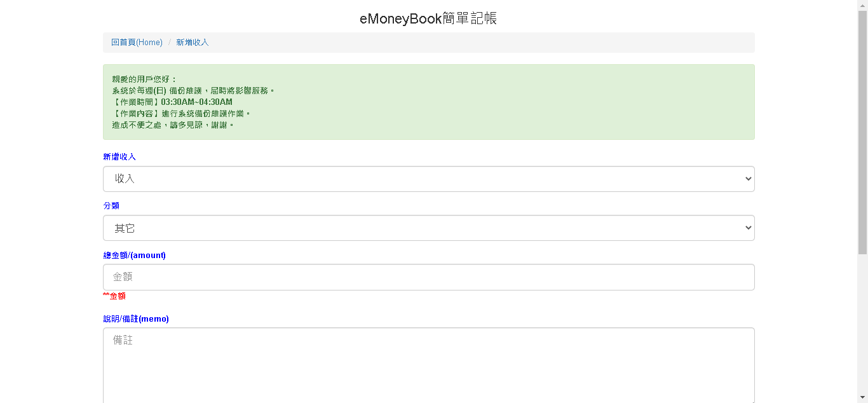Click the chevron arrow of 收入 select

point(748,179)
